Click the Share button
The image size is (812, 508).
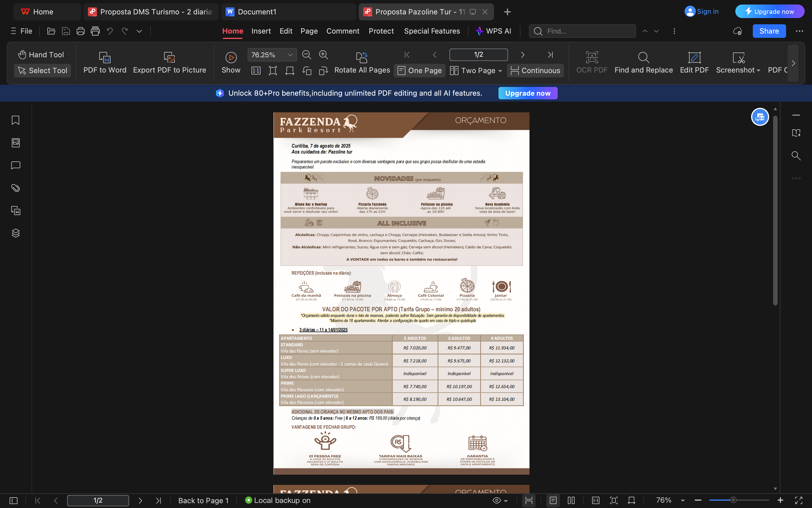769,31
